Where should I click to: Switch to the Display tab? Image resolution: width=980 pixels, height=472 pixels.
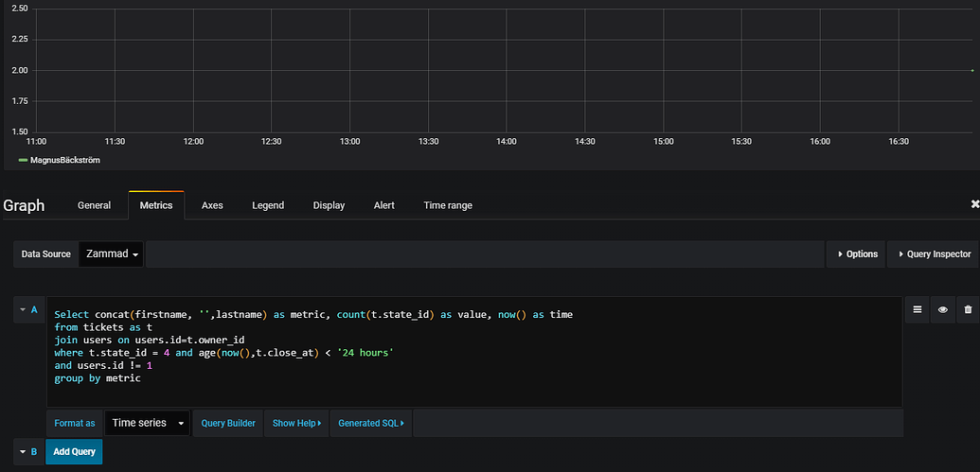[x=329, y=205]
